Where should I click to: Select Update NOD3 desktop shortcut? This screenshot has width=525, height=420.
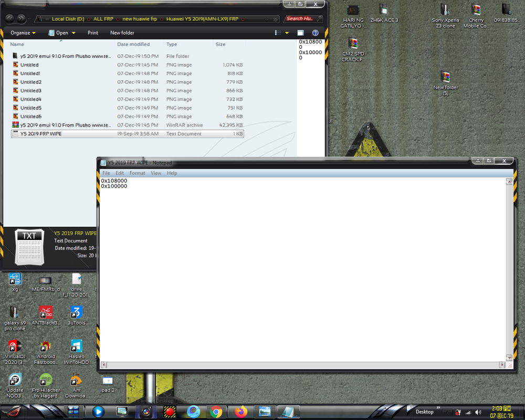[15, 386]
